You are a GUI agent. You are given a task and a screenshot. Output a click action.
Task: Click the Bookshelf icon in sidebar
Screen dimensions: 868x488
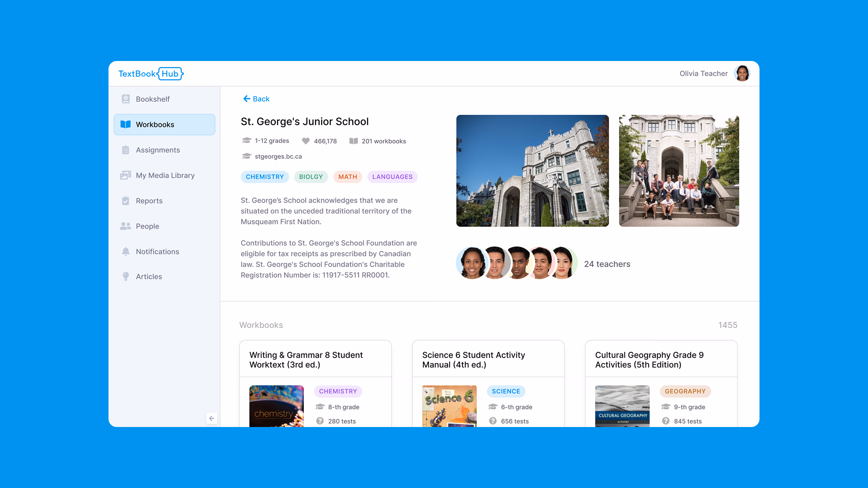(x=126, y=99)
